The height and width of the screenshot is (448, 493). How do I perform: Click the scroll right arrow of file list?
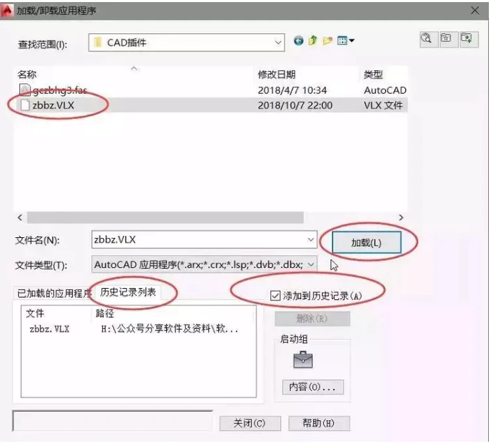(x=401, y=218)
